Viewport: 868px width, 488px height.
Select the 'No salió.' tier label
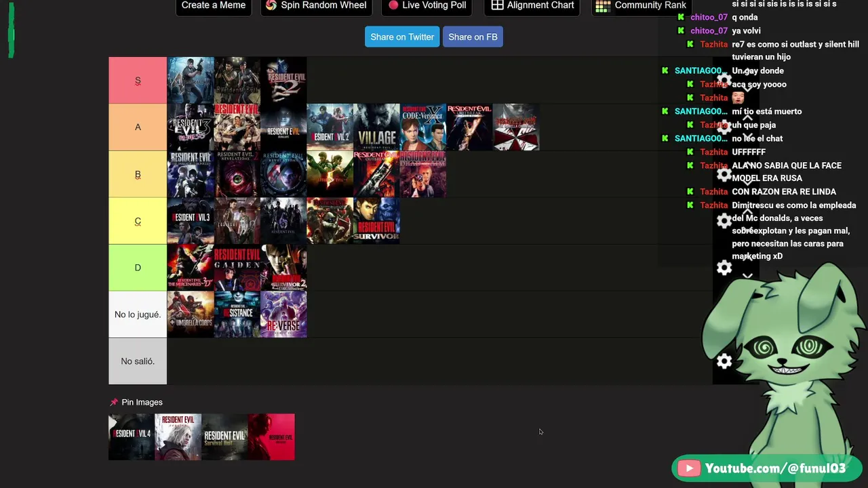click(138, 361)
